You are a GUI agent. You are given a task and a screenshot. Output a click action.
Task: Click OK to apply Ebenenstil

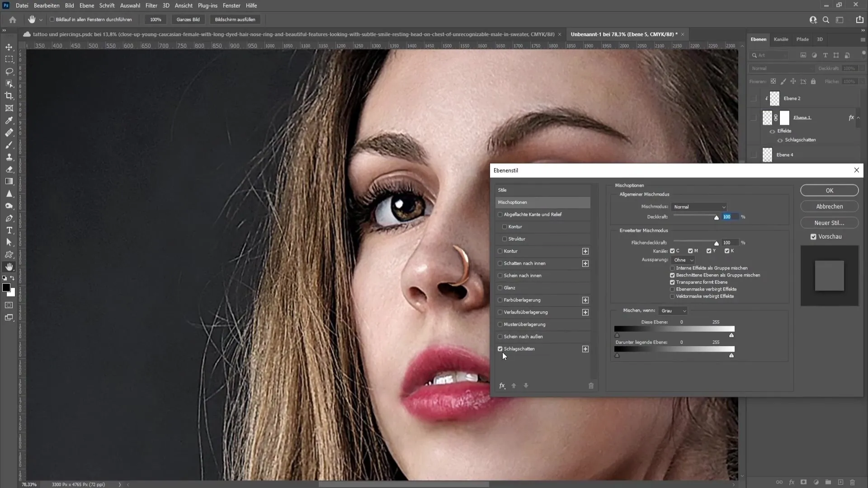click(x=830, y=189)
